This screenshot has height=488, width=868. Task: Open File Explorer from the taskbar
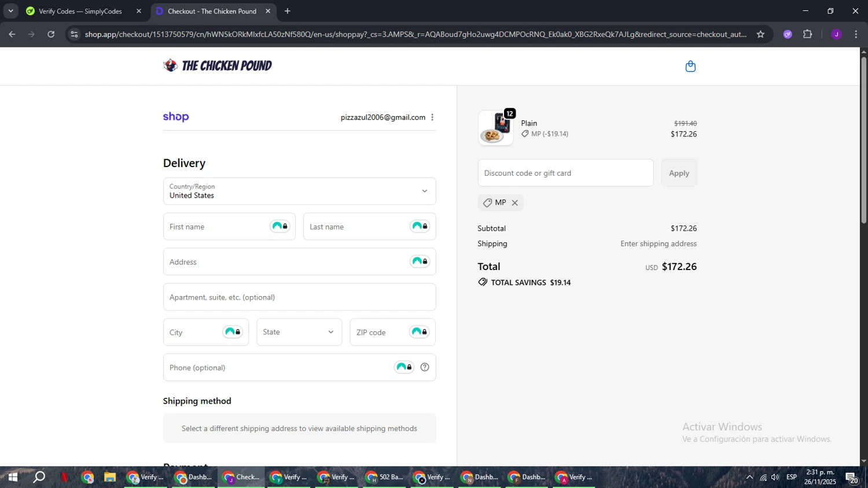pyautogui.click(x=110, y=477)
